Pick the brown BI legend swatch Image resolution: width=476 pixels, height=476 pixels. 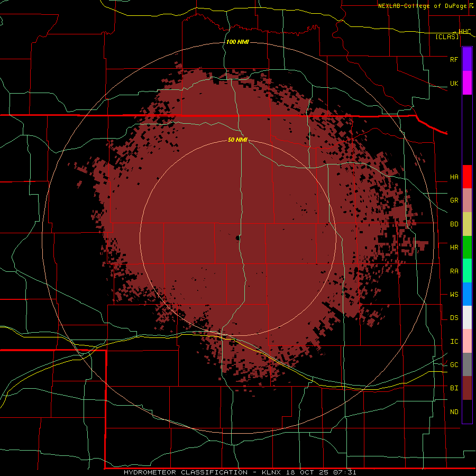pos(467,388)
